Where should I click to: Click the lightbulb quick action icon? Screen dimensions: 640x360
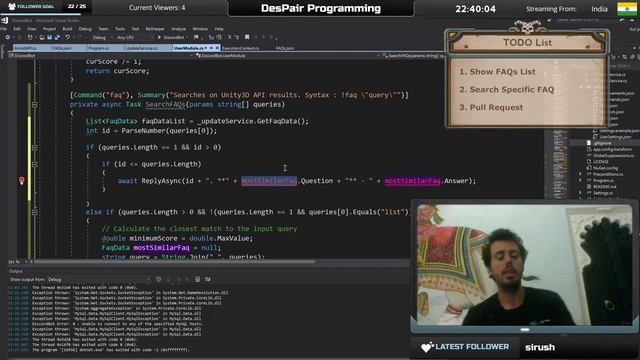[x=22, y=181]
